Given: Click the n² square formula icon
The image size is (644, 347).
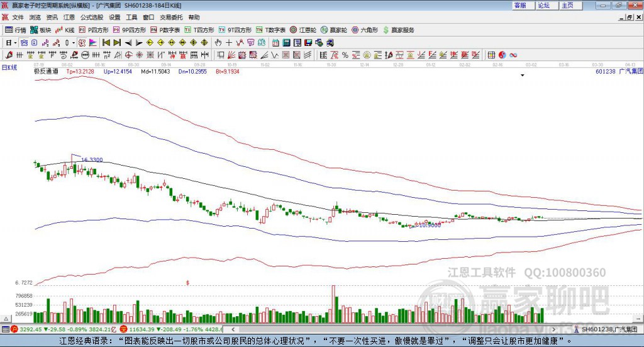Looking at the screenshot, I should coord(107,55).
